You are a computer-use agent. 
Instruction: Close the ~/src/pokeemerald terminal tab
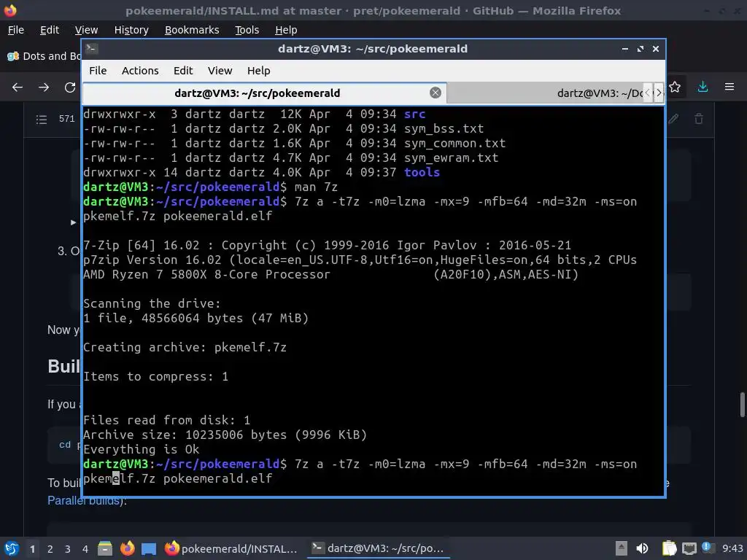435,93
